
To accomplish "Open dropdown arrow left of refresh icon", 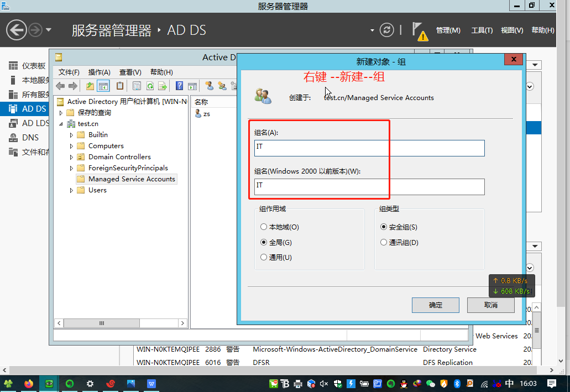I will coord(372,30).
